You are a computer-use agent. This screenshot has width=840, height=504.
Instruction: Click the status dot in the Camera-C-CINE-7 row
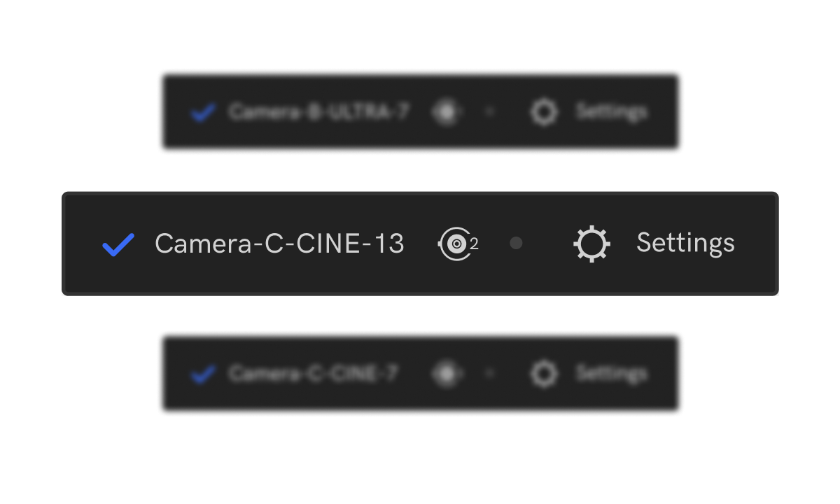(x=490, y=374)
